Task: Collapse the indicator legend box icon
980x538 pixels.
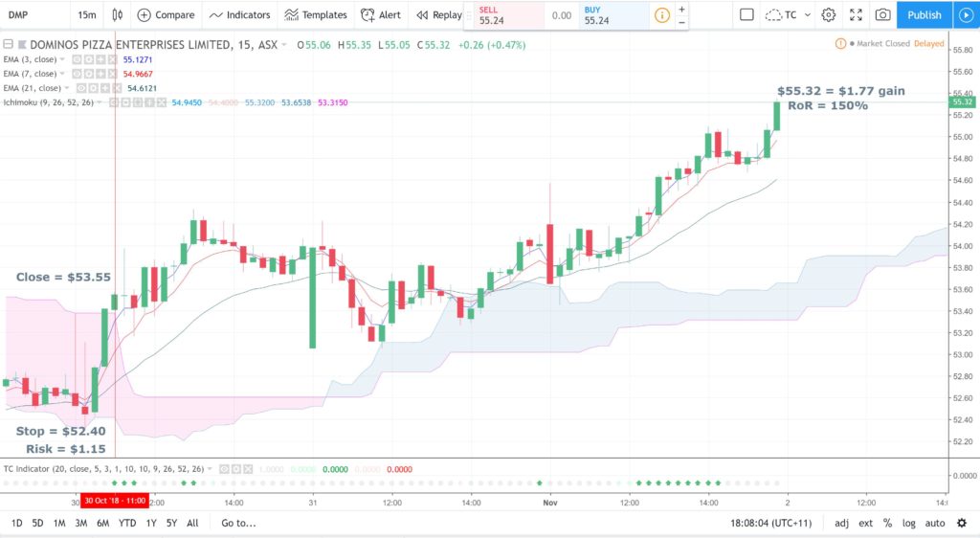Action: [8, 44]
